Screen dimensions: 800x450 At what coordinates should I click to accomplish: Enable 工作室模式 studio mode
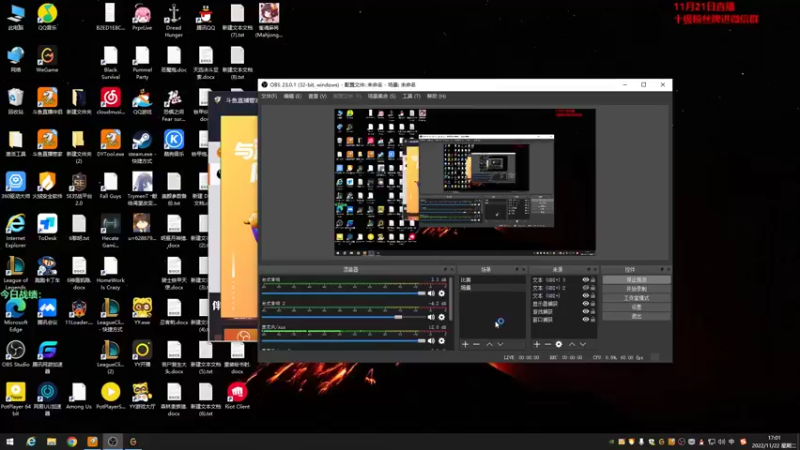pyautogui.click(x=636, y=298)
